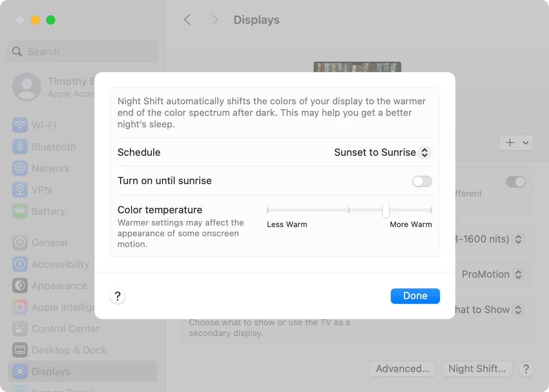
Task: Click the Displays title text
Action: pos(256,20)
